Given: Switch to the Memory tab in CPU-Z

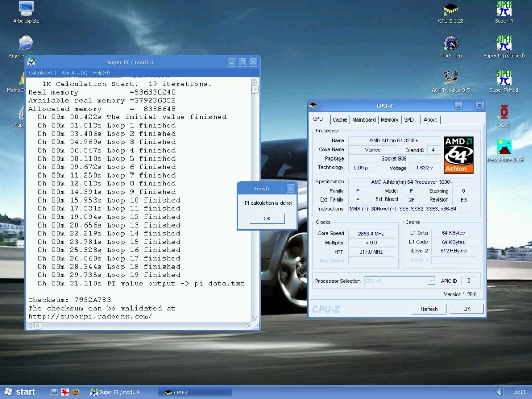Looking at the screenshot, I should pyautogui.click(x=390, y=120).
